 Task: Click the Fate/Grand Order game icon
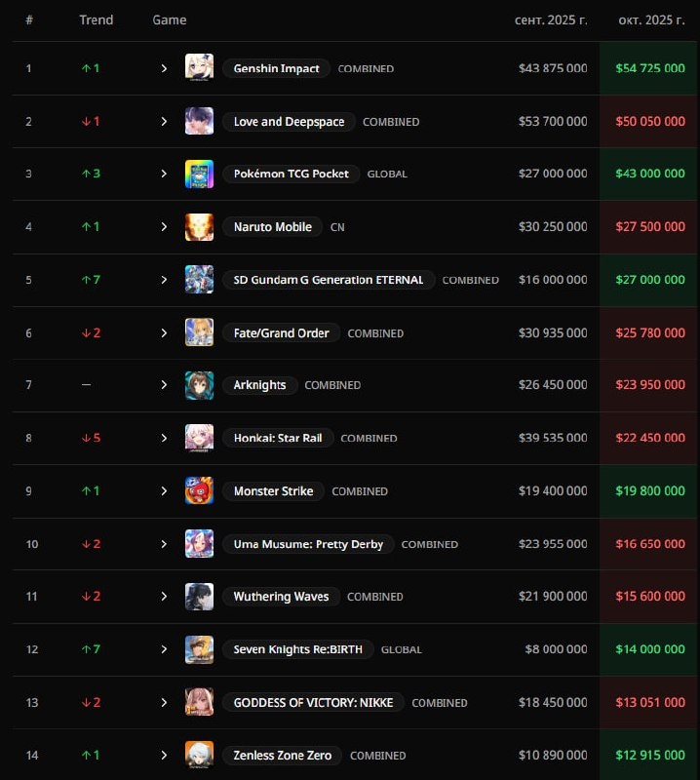(x=199, y=332)
